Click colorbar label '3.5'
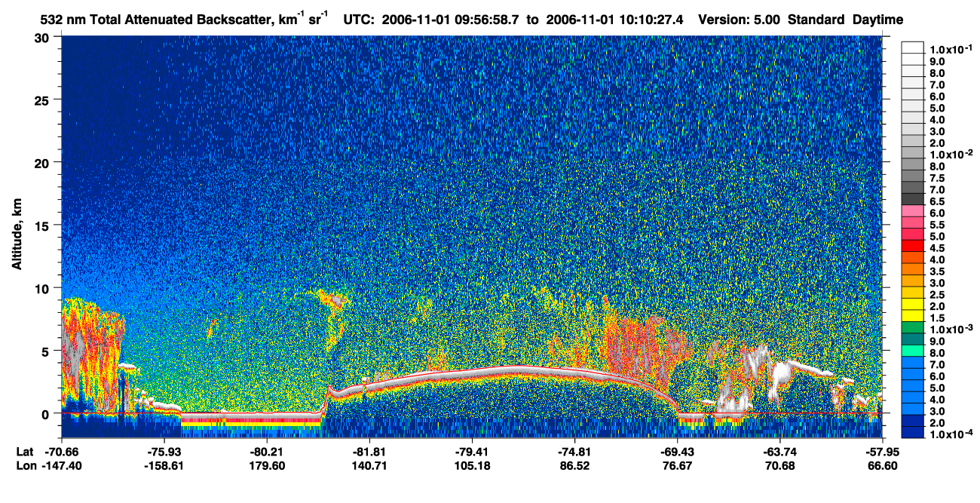The image size is (980, 503). tap(937, 271)
